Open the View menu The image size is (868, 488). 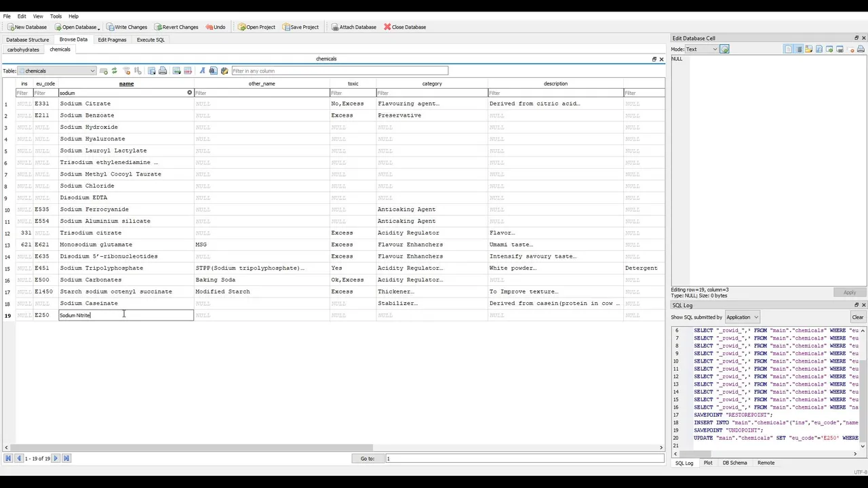(38, 16)
